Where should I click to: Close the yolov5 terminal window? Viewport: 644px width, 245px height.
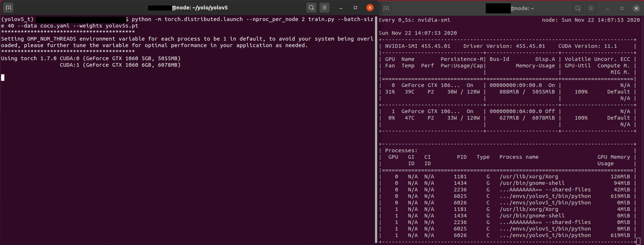(x=370, y=8)
